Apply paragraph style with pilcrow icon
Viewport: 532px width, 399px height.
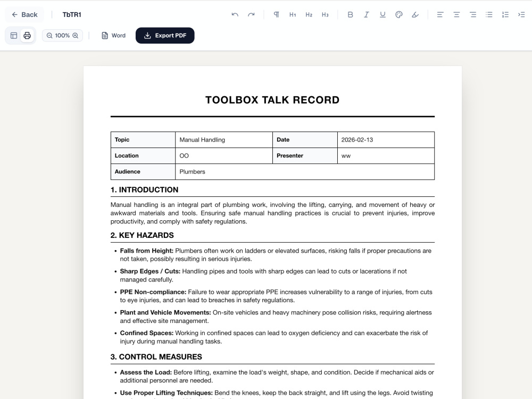[x=277, y=14]
